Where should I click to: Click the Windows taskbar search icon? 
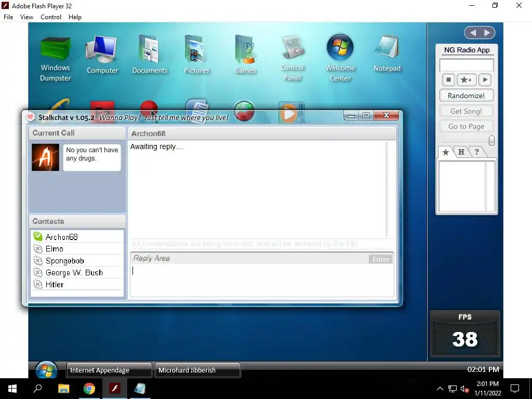pyautogui.click(x=37, y=389)
